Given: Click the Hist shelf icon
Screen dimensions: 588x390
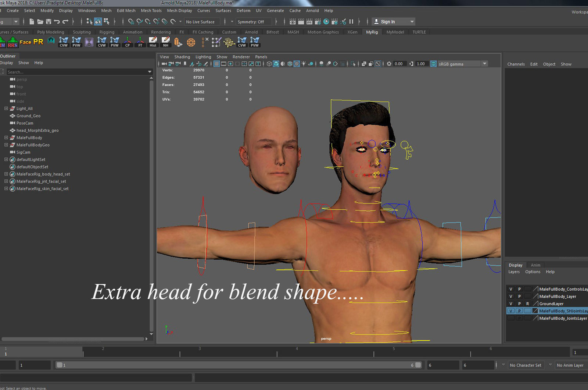Looking at the screenshot, I should point(153,42).
